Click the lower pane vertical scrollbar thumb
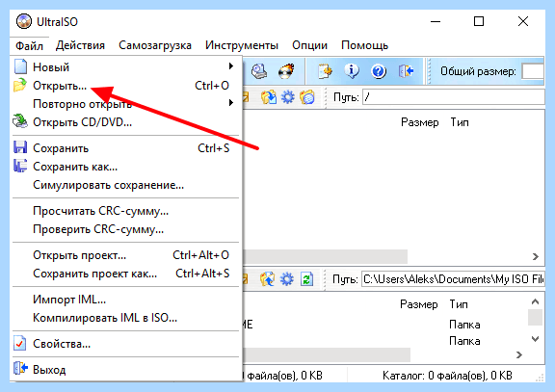 click(535, 317)
